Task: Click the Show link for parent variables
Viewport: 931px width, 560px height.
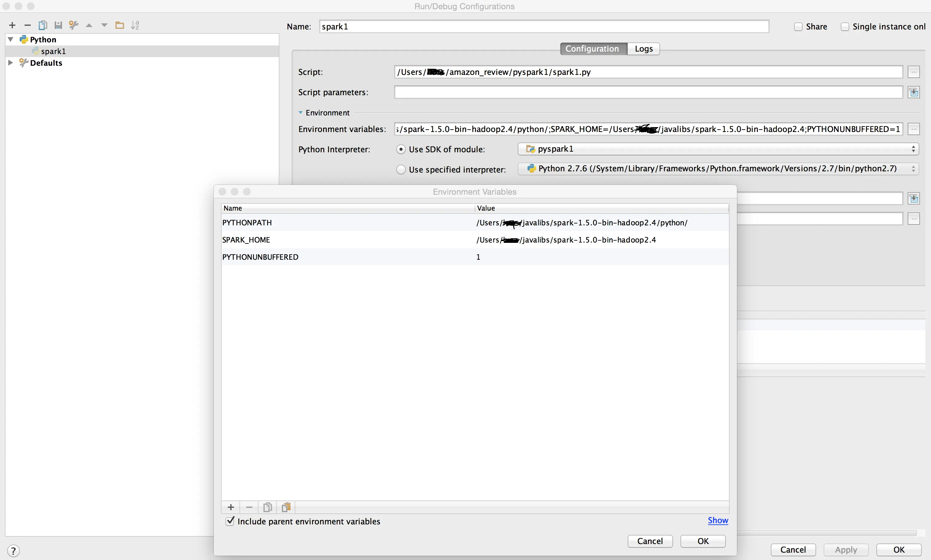Action: click(717, 520)
